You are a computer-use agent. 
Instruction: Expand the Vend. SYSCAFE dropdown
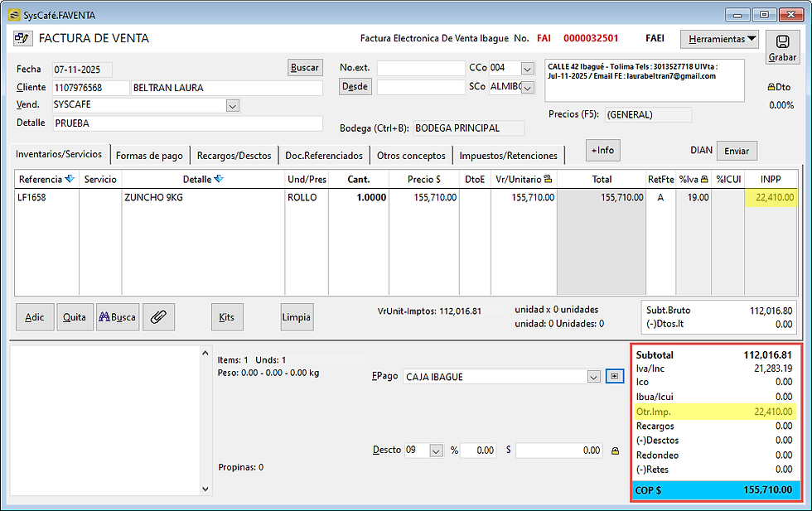pyautogui.click(x=233, y=106)
